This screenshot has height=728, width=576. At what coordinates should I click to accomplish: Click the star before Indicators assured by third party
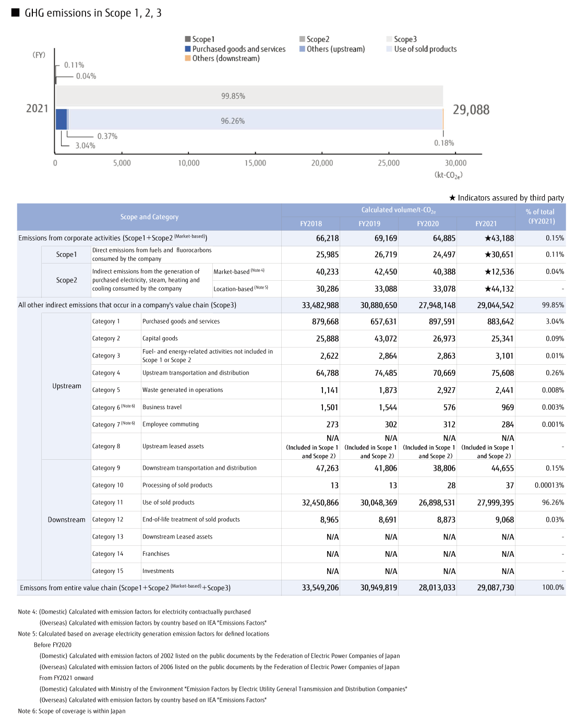click(452, 198)
